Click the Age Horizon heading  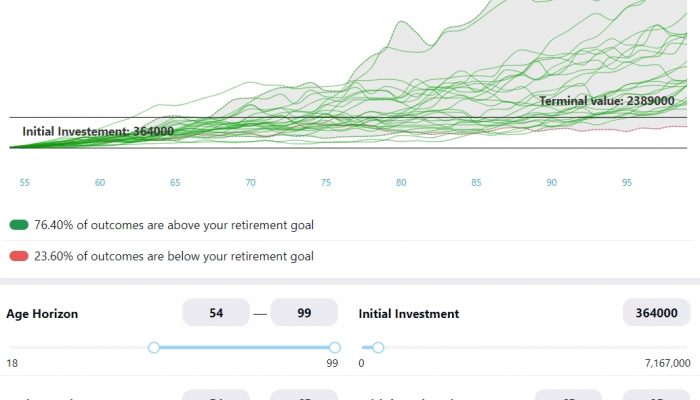coord(42,314)
